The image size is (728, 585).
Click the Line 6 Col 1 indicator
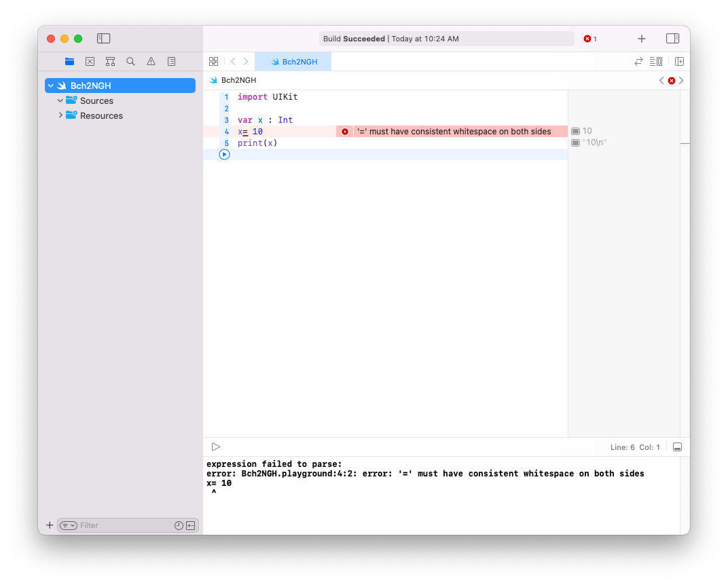tap(635, 447)
